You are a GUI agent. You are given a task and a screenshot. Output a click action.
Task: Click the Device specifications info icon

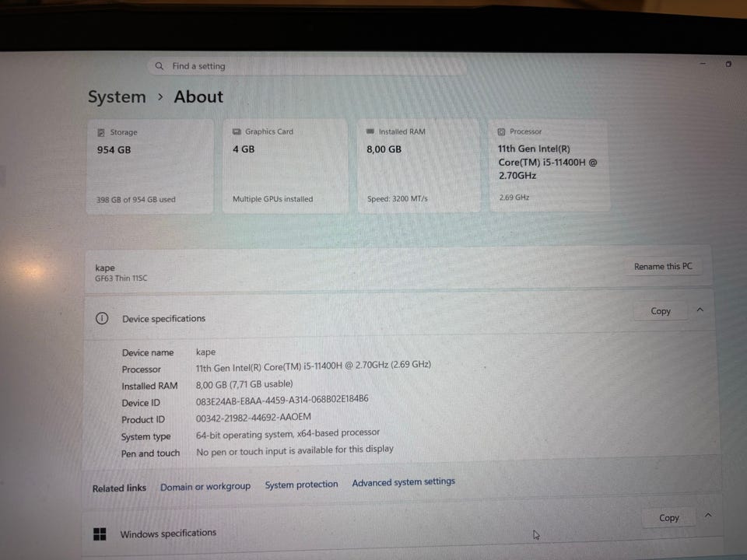click(101, 318)
